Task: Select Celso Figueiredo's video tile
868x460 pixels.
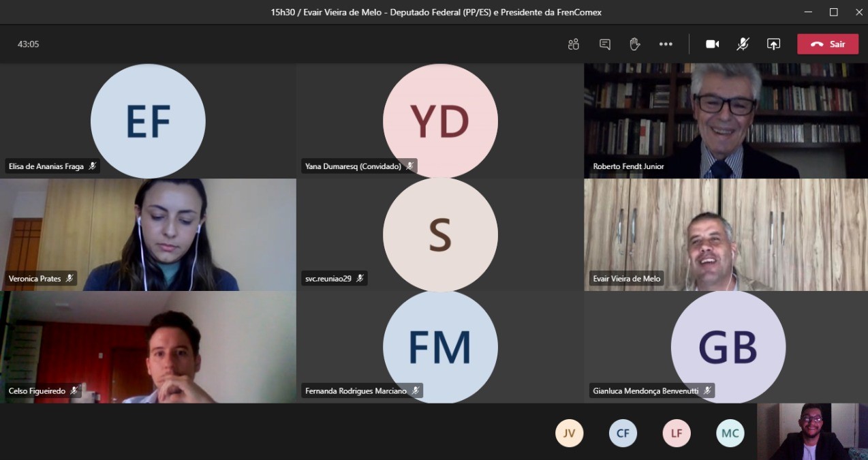Action: [148, 347]
